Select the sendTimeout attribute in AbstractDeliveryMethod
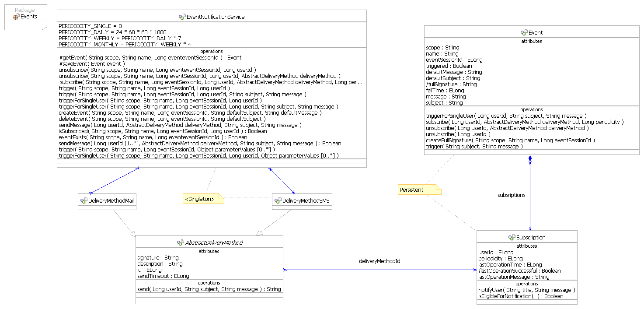 point(163,276)
